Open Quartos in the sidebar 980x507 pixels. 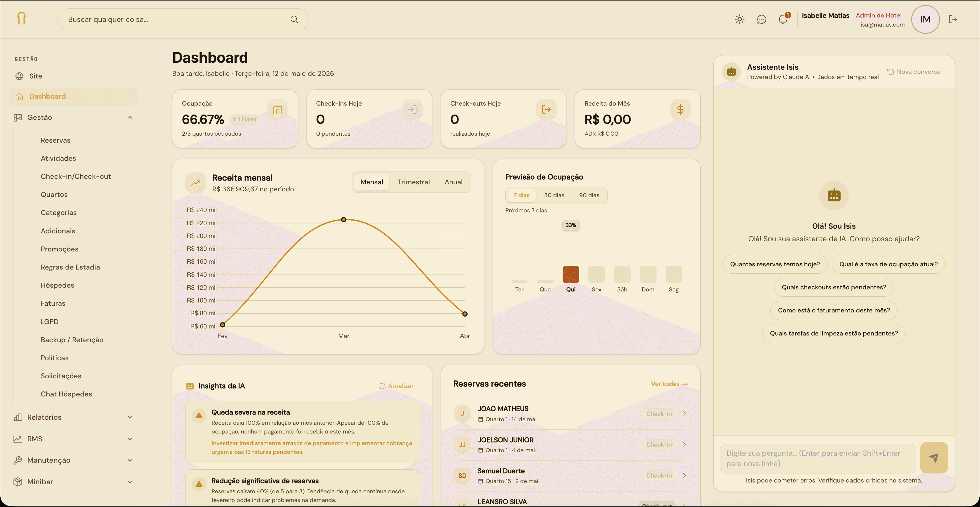tap(54, 195)
